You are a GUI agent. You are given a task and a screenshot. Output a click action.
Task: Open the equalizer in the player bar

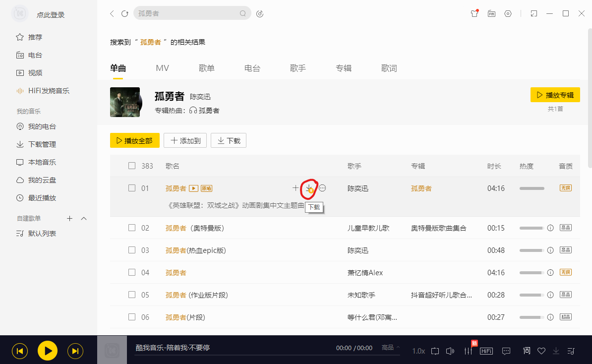click(x=468, y=351)
